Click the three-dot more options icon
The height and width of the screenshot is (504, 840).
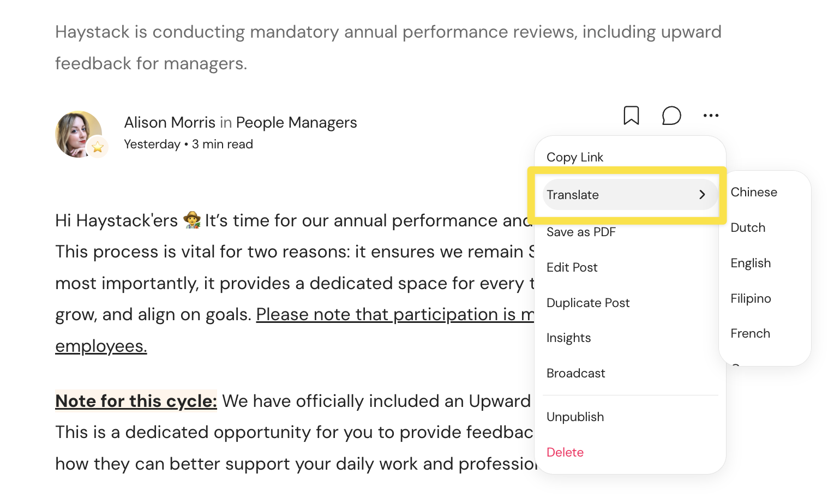(711, 116)
